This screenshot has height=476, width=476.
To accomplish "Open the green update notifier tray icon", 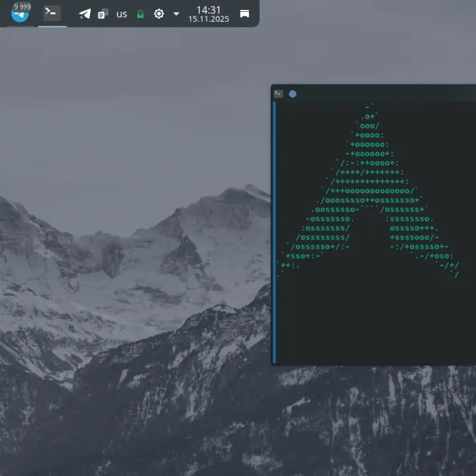I will 140,14.
